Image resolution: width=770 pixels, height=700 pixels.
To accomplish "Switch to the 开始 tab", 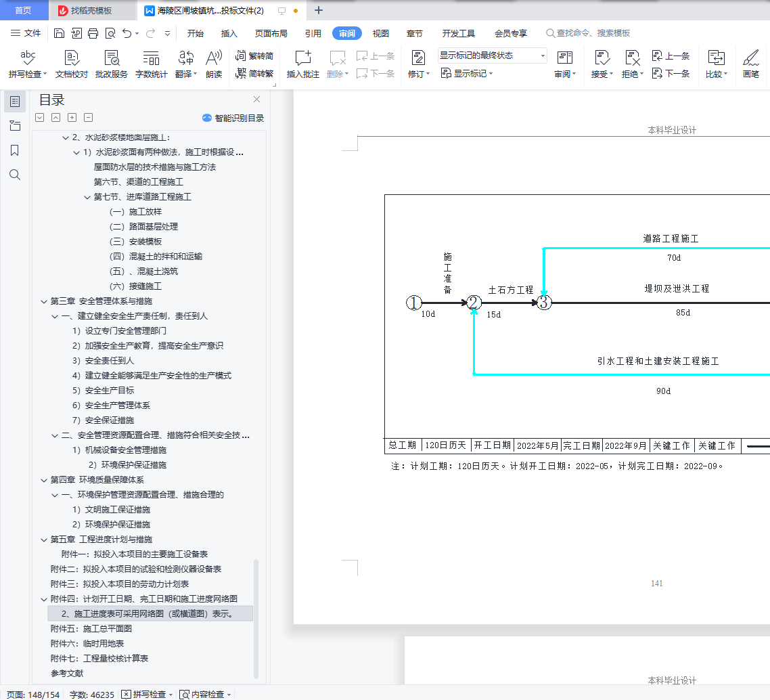I will [x=196, y=33].
